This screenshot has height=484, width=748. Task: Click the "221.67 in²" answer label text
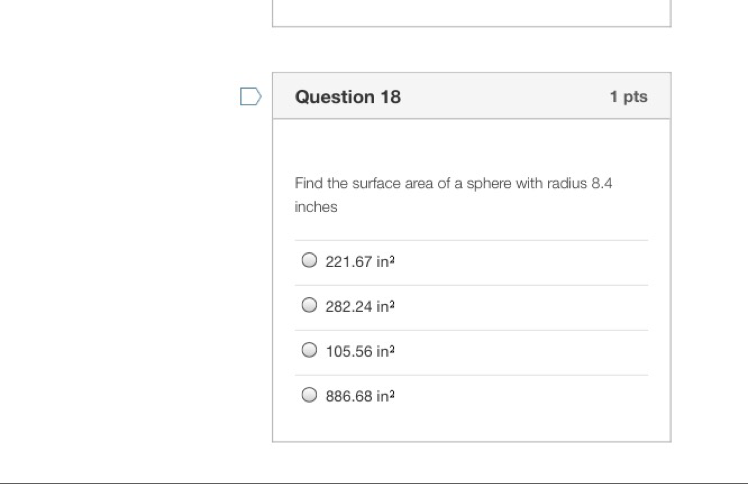pyautogui.click(x=360, y=262)
